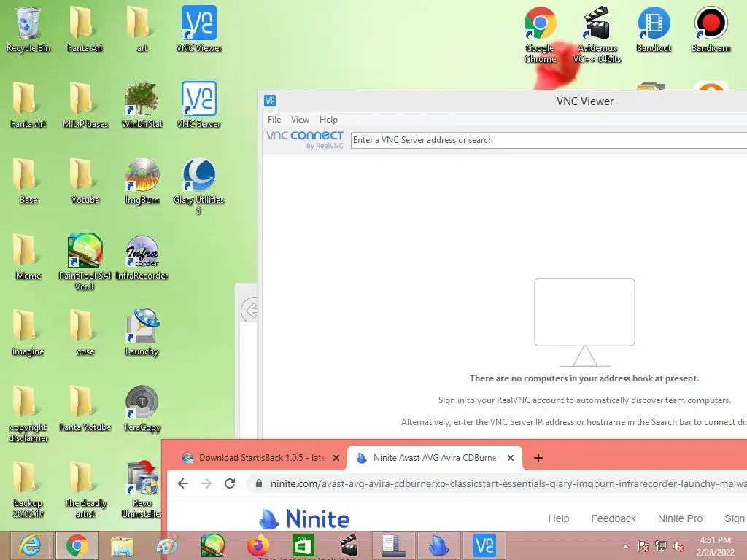Open the copyright disclaimer folder

(x=28, y=413)
